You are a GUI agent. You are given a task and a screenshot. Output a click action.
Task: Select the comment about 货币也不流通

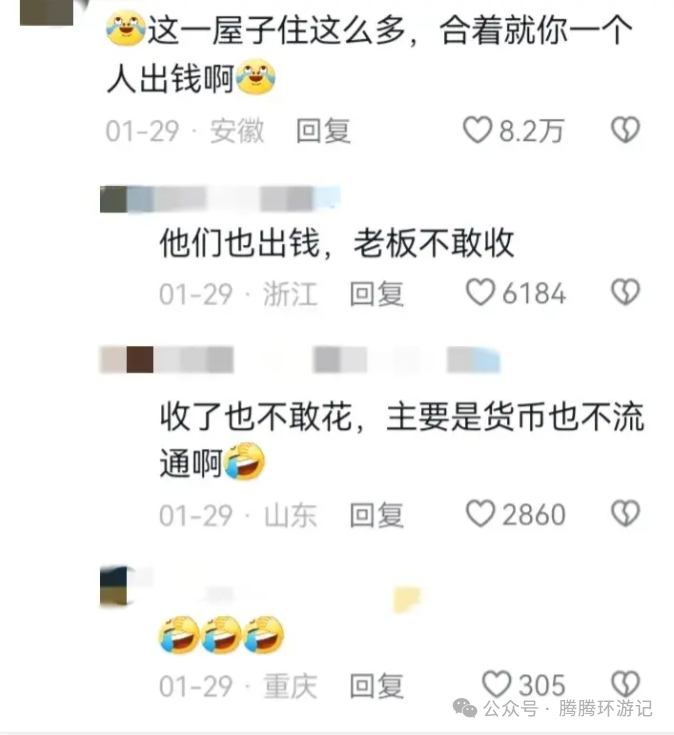coord(402,439)
